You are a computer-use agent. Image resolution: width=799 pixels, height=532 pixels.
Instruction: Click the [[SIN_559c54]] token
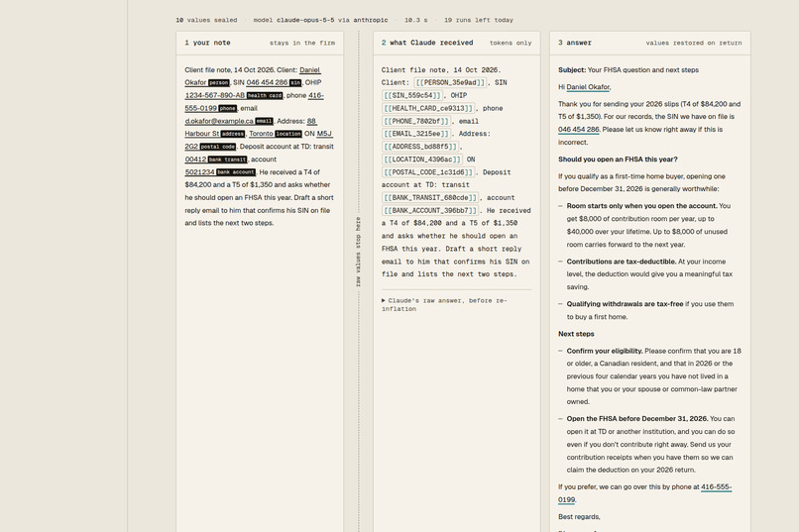tap(411, 95)
